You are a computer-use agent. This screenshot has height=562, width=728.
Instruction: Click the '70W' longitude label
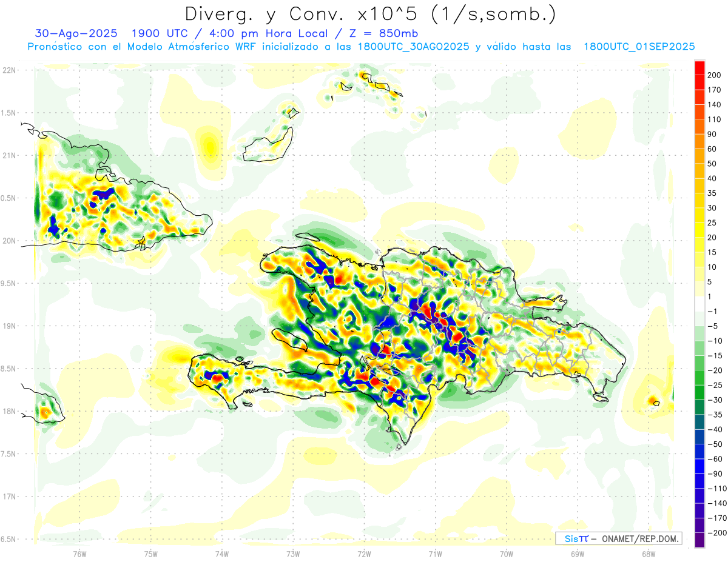507,554
